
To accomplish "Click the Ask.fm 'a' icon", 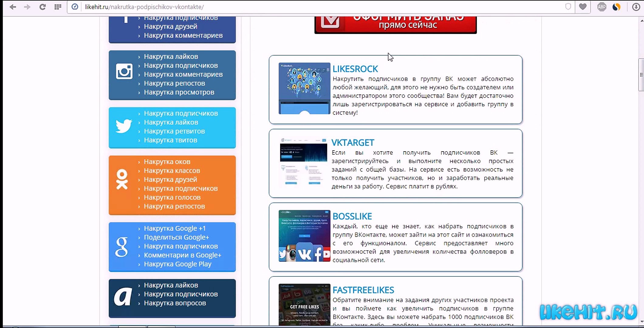I will click(x=123, y=297).
